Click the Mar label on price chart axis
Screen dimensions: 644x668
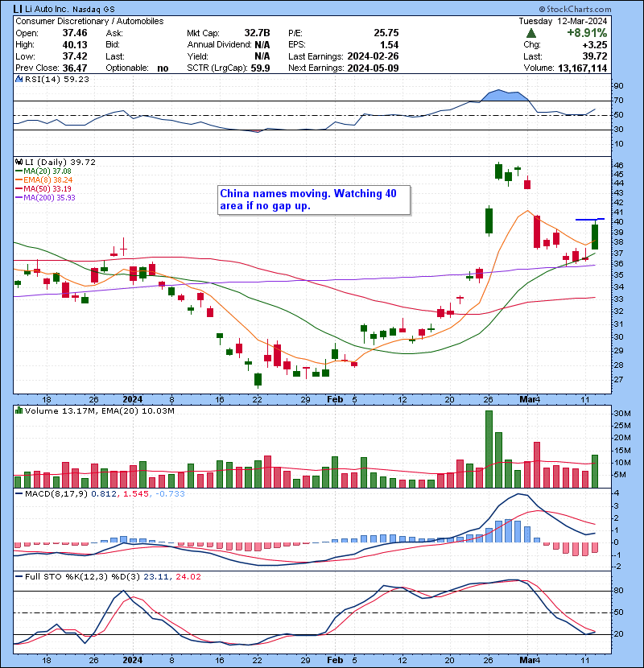(527, 400)
